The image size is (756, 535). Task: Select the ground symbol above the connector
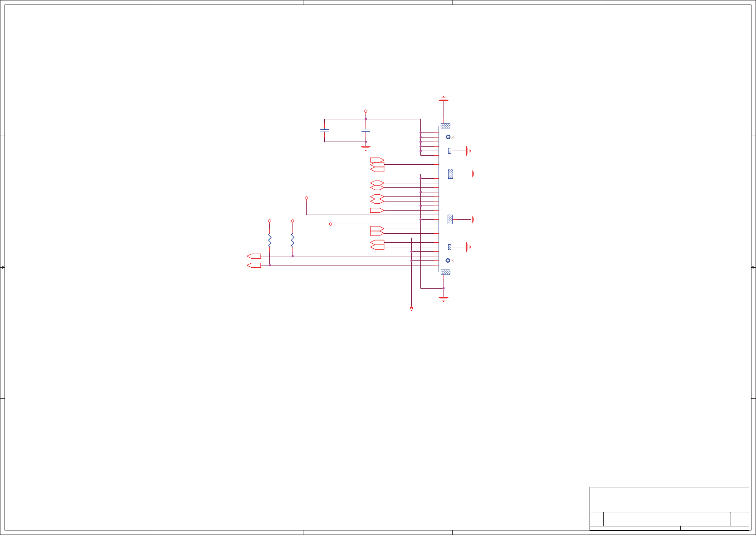444,98
